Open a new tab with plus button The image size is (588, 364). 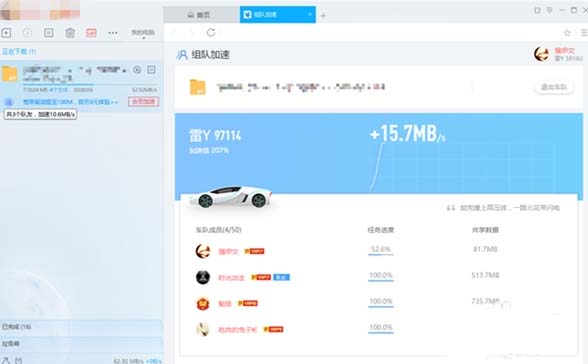click(x=323, y=15)
